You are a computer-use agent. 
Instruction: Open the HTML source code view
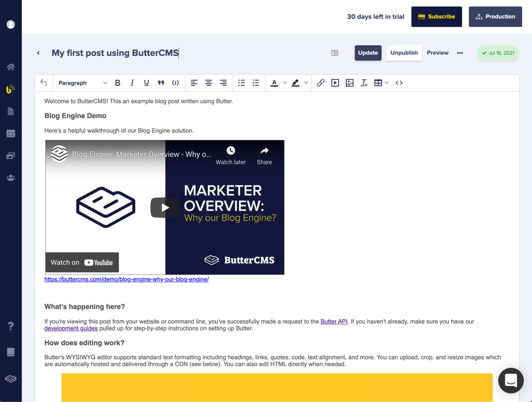399,83
